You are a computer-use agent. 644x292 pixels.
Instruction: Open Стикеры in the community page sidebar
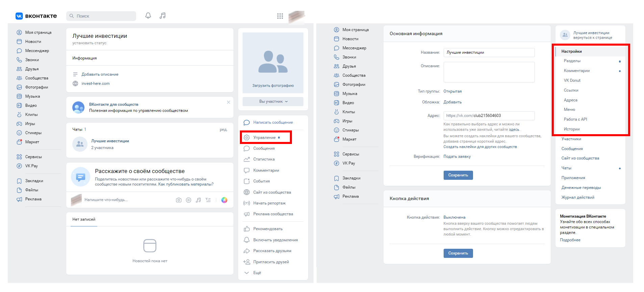[33, 133]
